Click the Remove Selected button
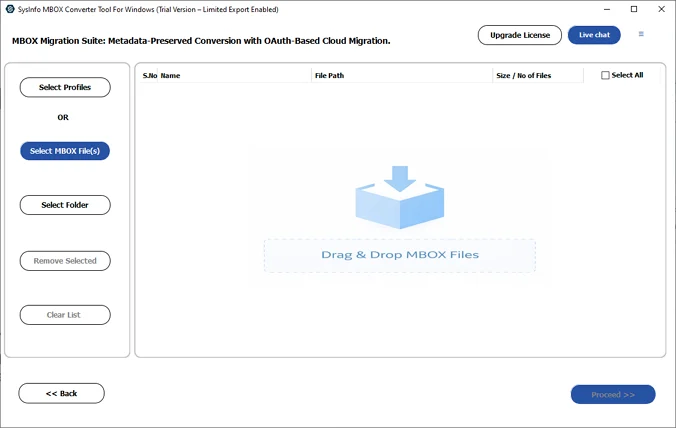 (x=65, y=261)
